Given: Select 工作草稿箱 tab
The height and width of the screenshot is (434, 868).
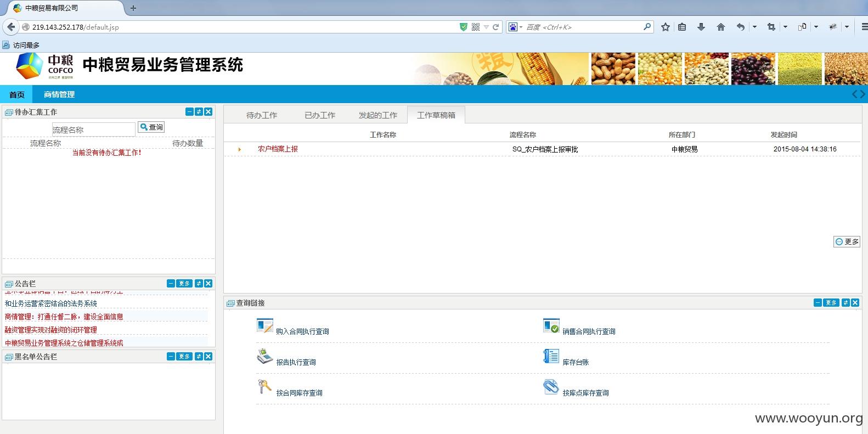Looking at the screenshot, I should point(436,115).
